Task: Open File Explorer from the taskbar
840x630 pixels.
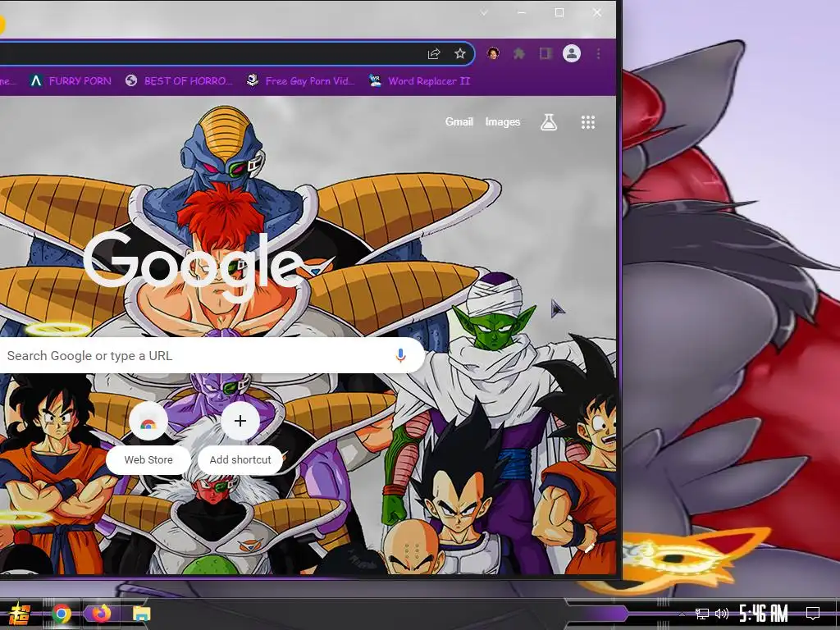Action: pyautogui.click(x=141, y=614)
